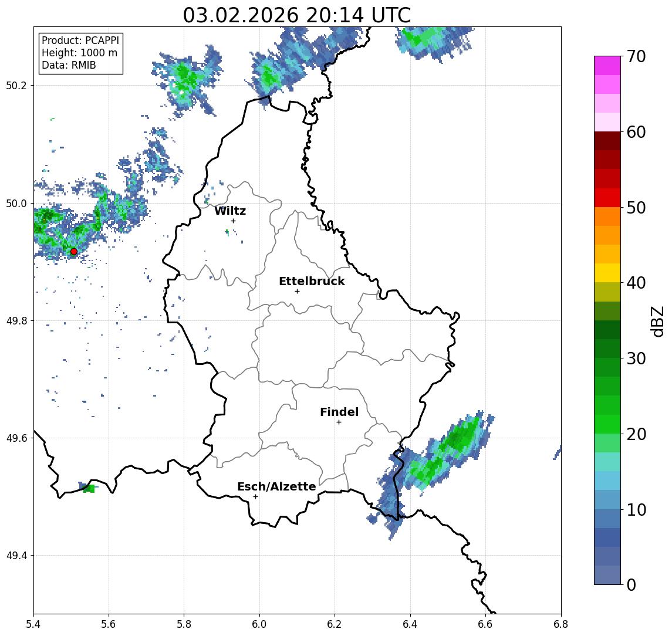
Task: Click the orange colorbar segment just below 50
Action: coord(607,217)
